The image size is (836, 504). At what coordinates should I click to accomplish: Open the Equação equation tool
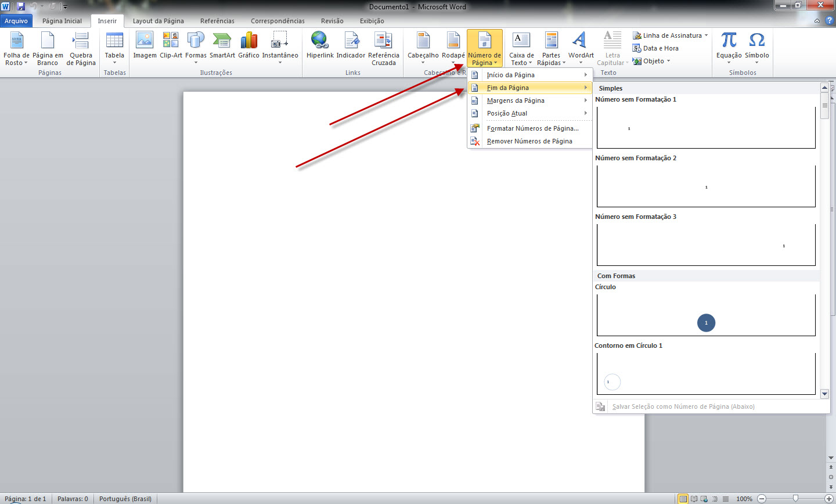[729, 49]
